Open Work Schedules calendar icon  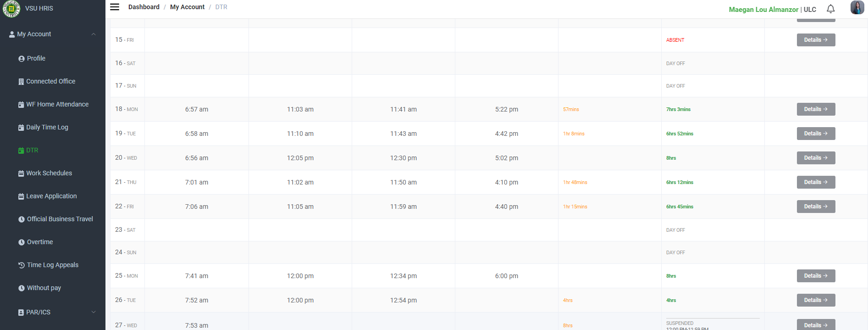pyautogui.click(x=21, y=173)
